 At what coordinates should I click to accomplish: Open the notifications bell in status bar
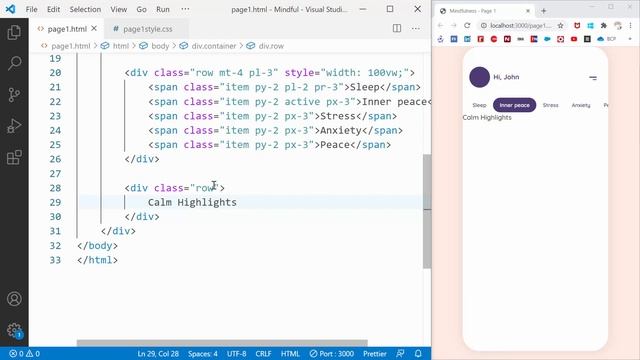pyautogui.click(x=418, y=353)
